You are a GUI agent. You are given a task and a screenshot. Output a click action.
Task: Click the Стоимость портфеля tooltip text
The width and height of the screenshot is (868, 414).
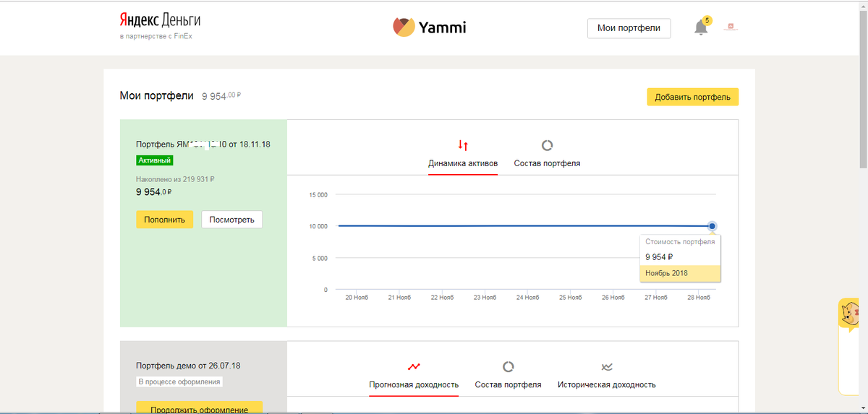point(680,242)
